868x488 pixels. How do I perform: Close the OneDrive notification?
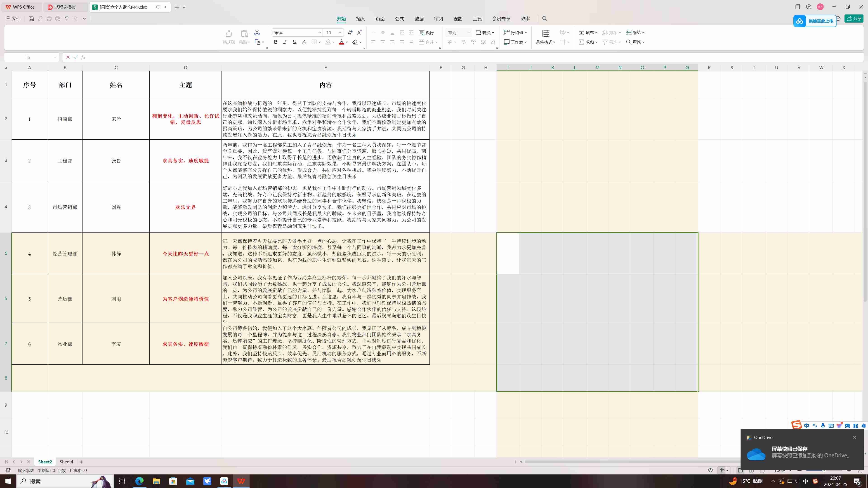[x=854, y=437]
